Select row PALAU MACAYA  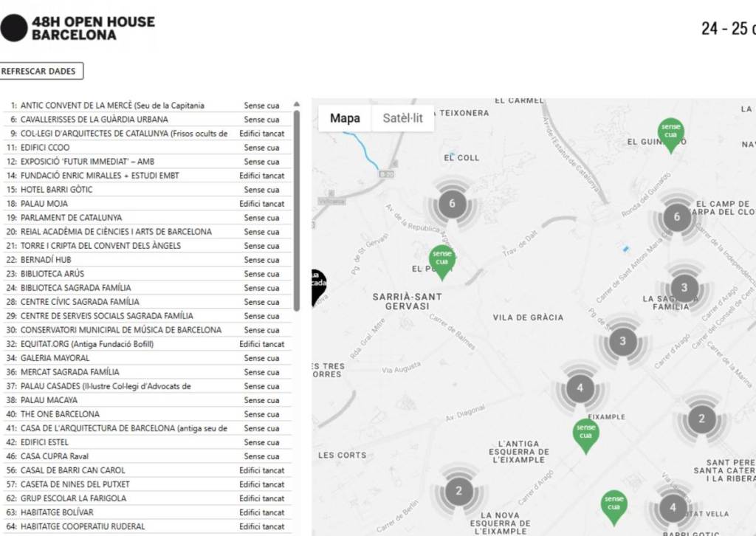148,400
